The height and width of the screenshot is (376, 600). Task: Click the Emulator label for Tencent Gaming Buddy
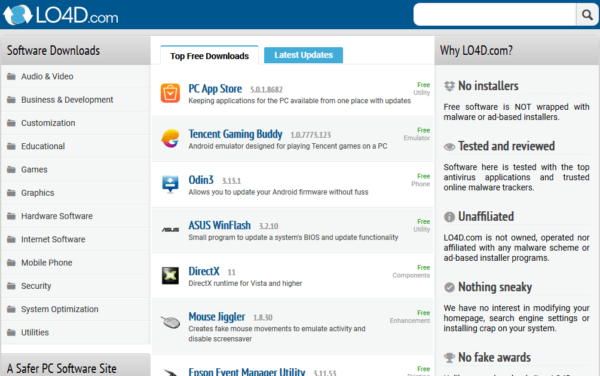click(x=416, y=138)
